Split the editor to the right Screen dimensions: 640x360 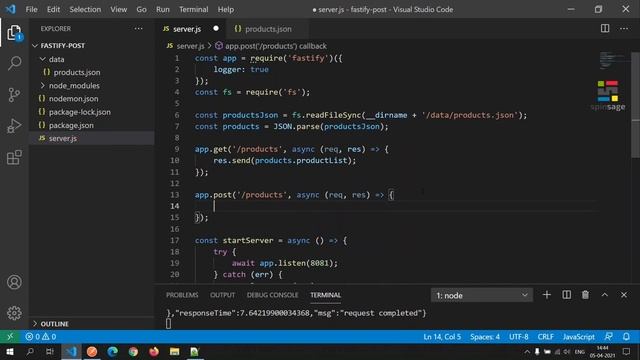tap(605, 28)
